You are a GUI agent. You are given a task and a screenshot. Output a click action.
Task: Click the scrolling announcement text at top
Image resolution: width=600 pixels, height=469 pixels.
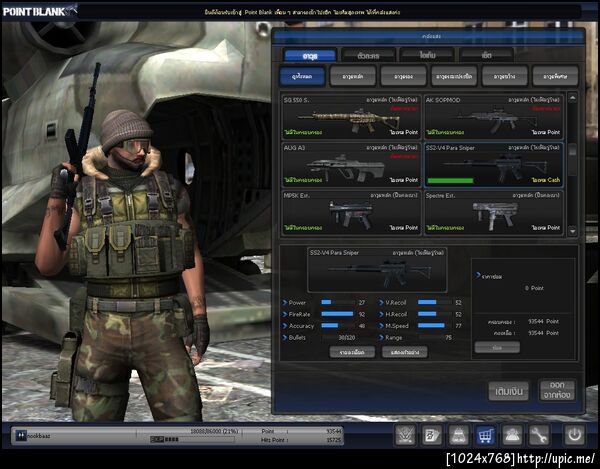point(302,12)
